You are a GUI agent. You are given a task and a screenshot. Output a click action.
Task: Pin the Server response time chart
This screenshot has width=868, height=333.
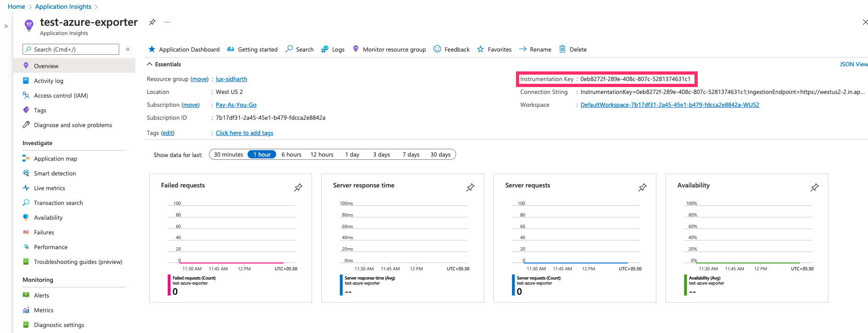(470, 187)
